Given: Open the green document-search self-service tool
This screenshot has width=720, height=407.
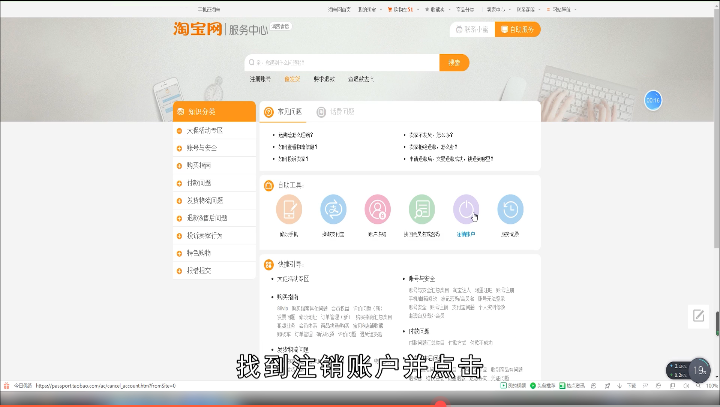Looking at the screenshot, I should pyautogui.click(x=422, y=209).
